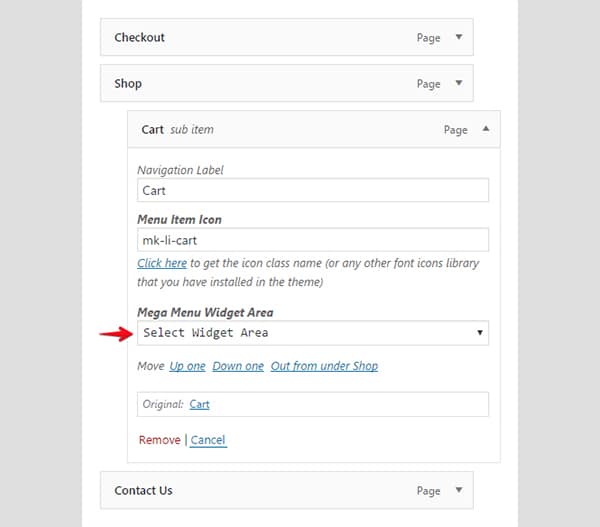The height and width of the screenshot is (527, 600).
Task: Click the Original Cart info box
Action: (313, 404)
